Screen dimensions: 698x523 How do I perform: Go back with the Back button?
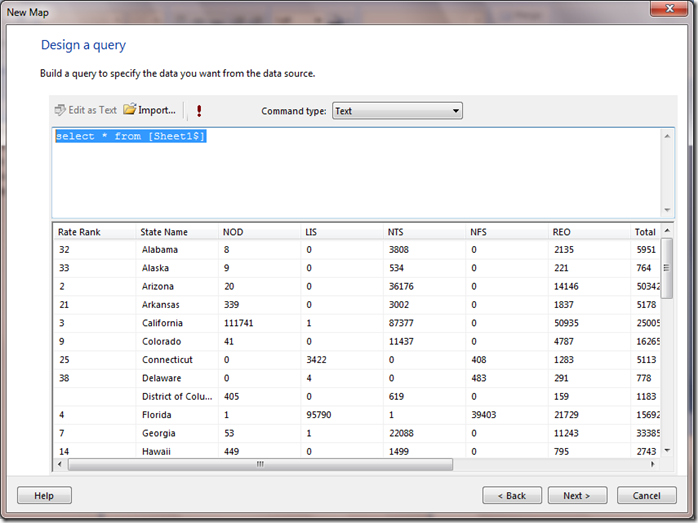click(x=512, y=495)
